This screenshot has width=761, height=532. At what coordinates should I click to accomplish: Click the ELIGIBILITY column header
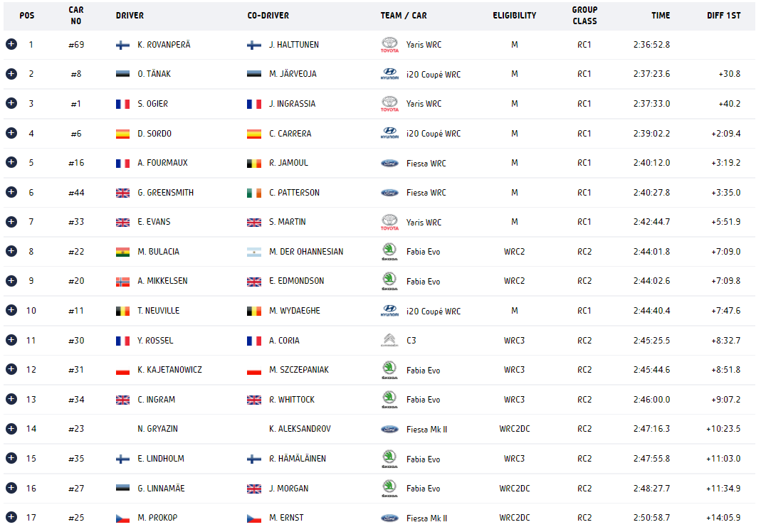[x=514, y=16]
